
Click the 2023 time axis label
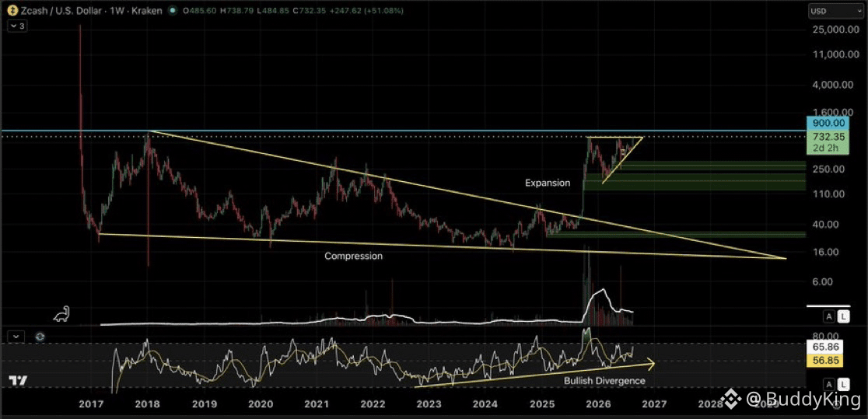click(x=429, y=404)
